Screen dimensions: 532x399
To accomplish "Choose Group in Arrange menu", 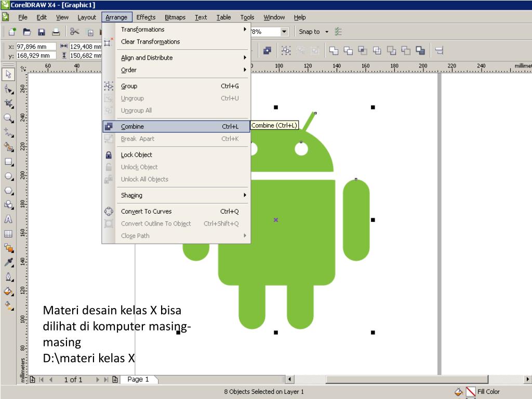I will click(x=176, y=86).
